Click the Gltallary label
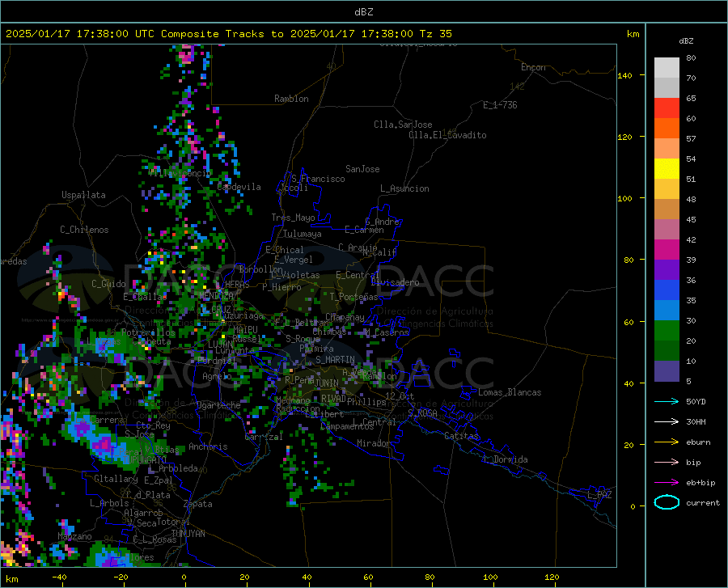The width and height of the screenshot is (728, 588). click(x=116, y=479)
